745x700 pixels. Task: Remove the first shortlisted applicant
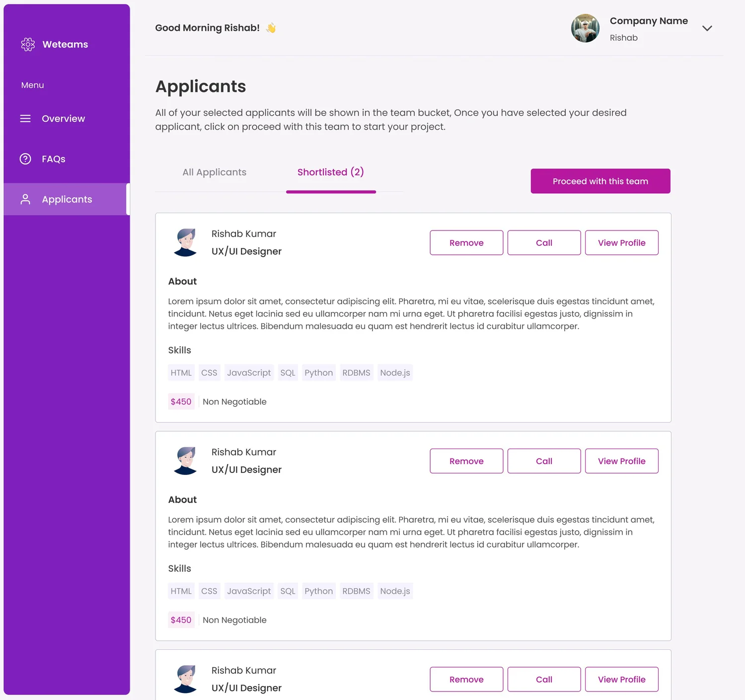[x=466, y=243]
